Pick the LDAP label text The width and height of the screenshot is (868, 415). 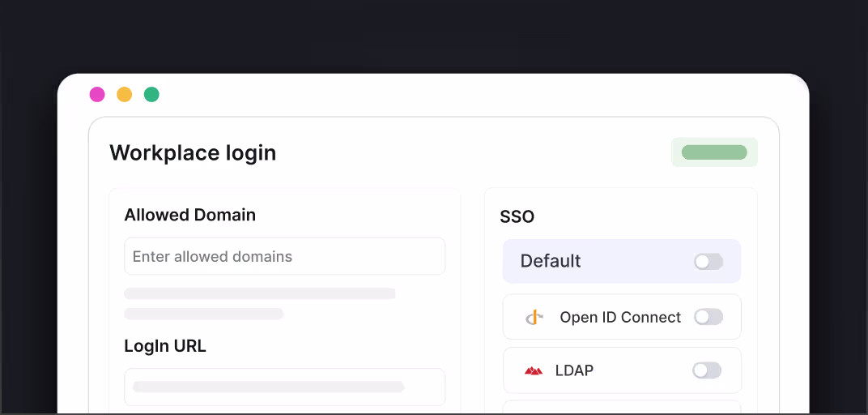[574, 370]
